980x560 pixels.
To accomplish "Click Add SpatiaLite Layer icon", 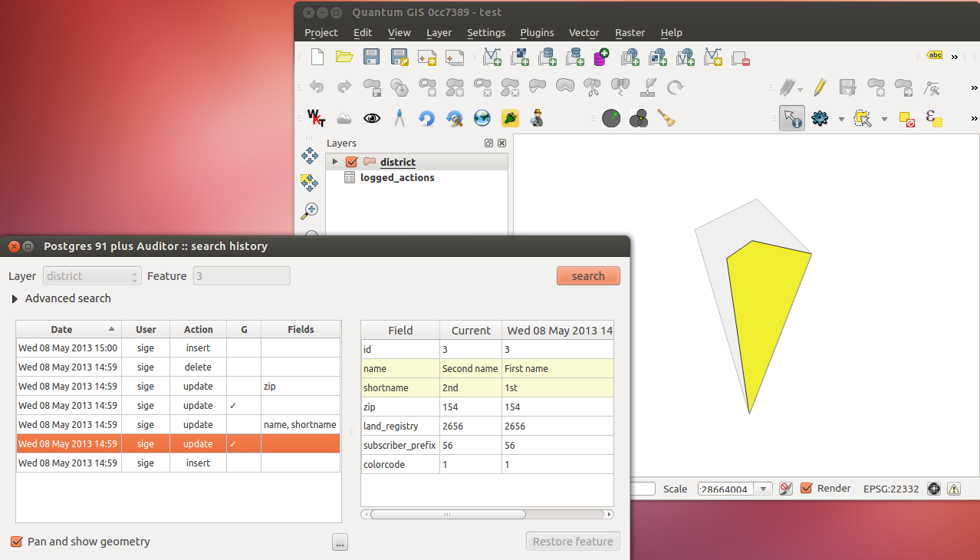I will click(574, 57).
